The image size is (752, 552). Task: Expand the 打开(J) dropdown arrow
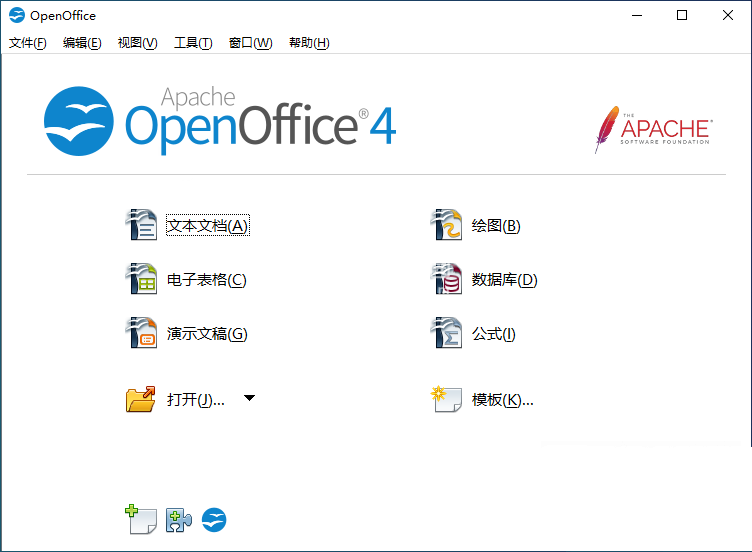[249, 398]
